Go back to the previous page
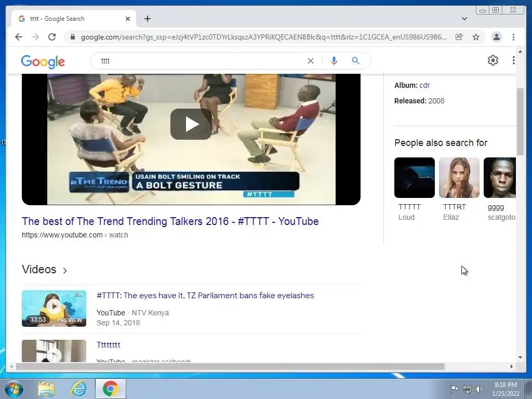Screen dimensions: 532x399 coord(19,37)
